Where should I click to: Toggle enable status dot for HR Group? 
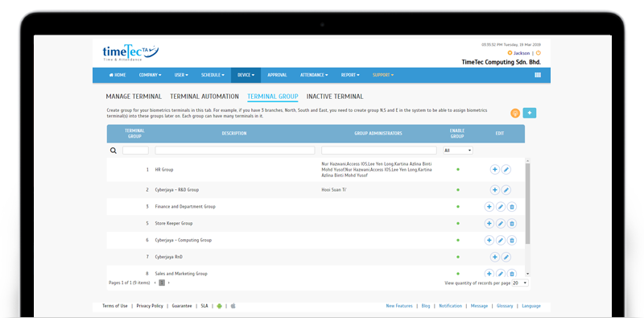(x=458, y=169)
